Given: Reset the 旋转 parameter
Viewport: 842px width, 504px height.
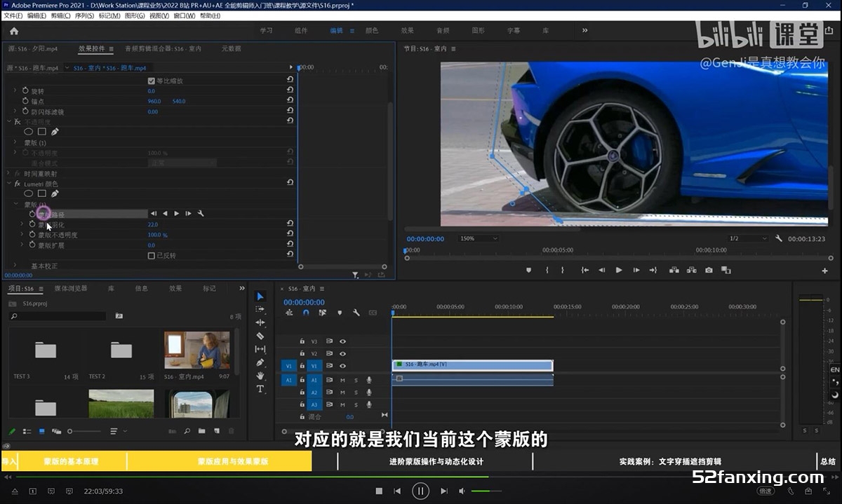Looking at the screenshot, I should (x=290, y=91).
